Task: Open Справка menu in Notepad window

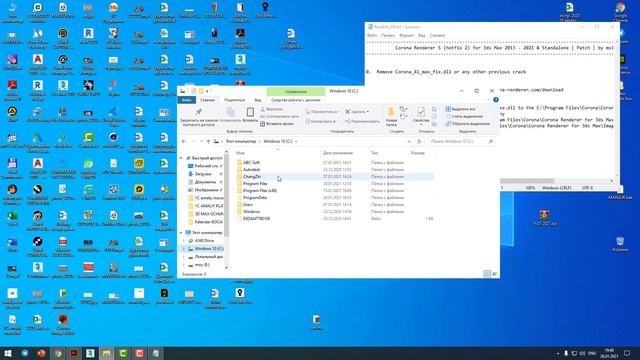Action: point(437,36)
